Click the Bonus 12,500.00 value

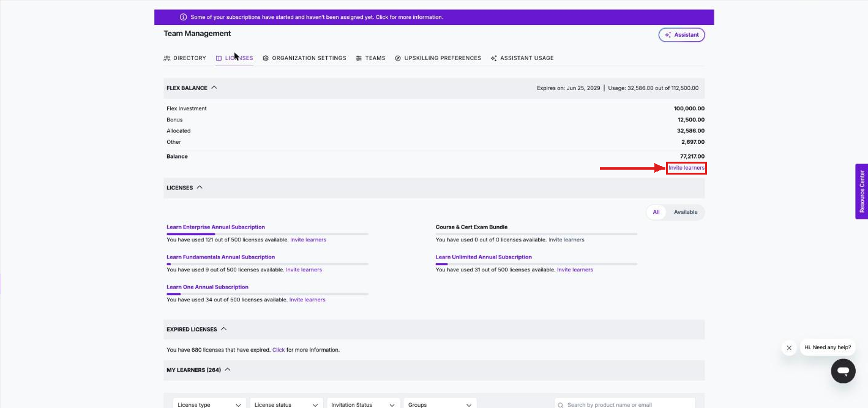(x=691, y=120)
